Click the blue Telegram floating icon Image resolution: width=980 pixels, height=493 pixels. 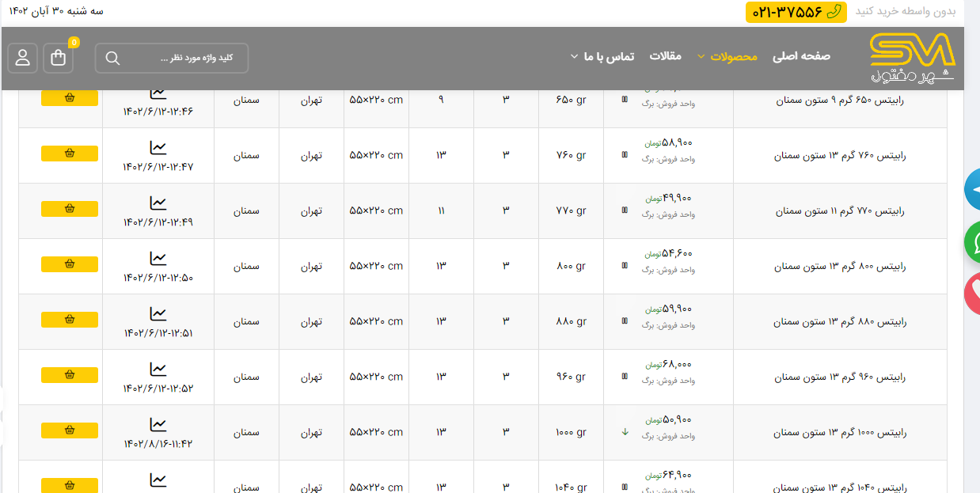pos(973,190)
